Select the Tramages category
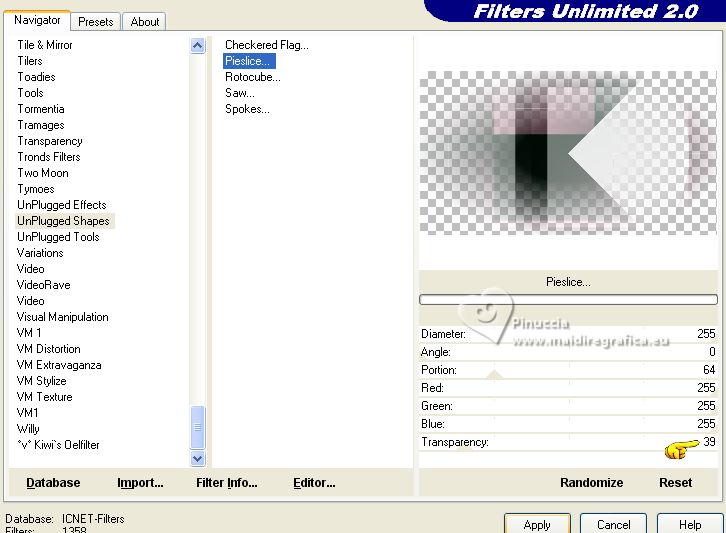Image resolution: width=726 pixels, height=533 pixels. [x=41, y=125]
